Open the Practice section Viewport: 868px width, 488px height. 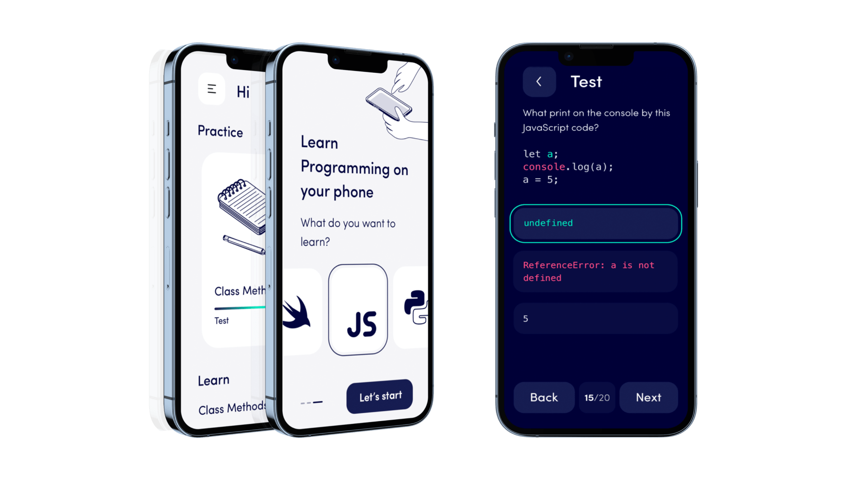coord(221,131)
